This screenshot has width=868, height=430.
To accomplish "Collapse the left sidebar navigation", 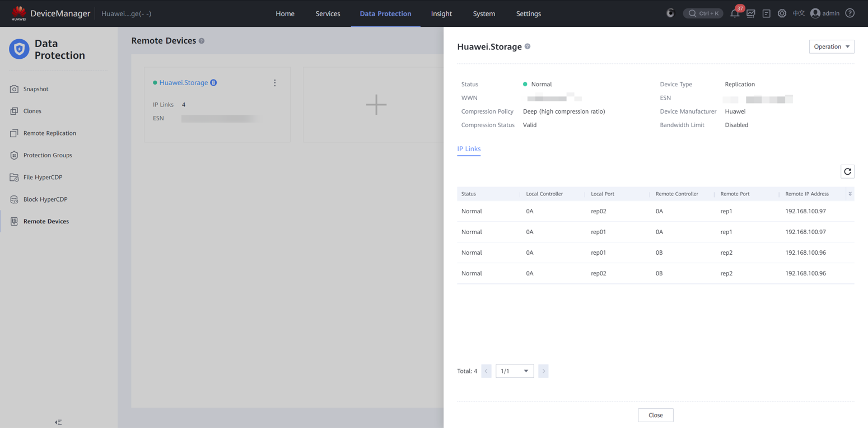I will pos(58,422).
